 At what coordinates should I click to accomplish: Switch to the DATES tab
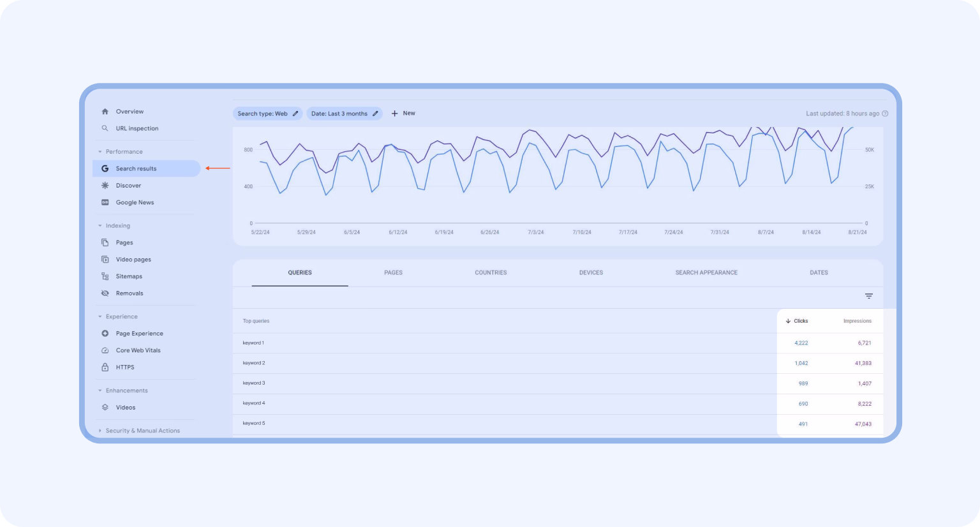point(819,272)
